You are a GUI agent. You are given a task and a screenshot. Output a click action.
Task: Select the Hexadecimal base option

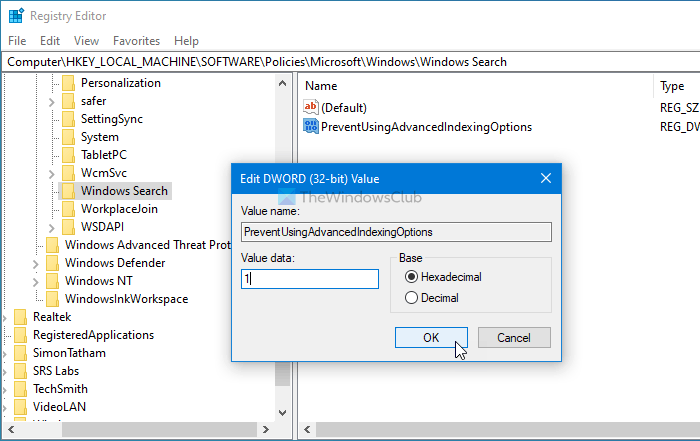tap(443, 277)
